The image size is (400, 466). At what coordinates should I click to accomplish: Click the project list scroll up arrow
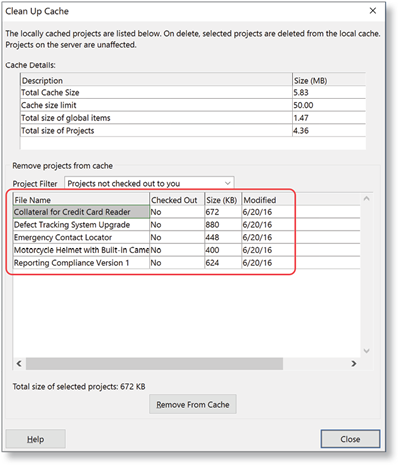pos(366,199)
